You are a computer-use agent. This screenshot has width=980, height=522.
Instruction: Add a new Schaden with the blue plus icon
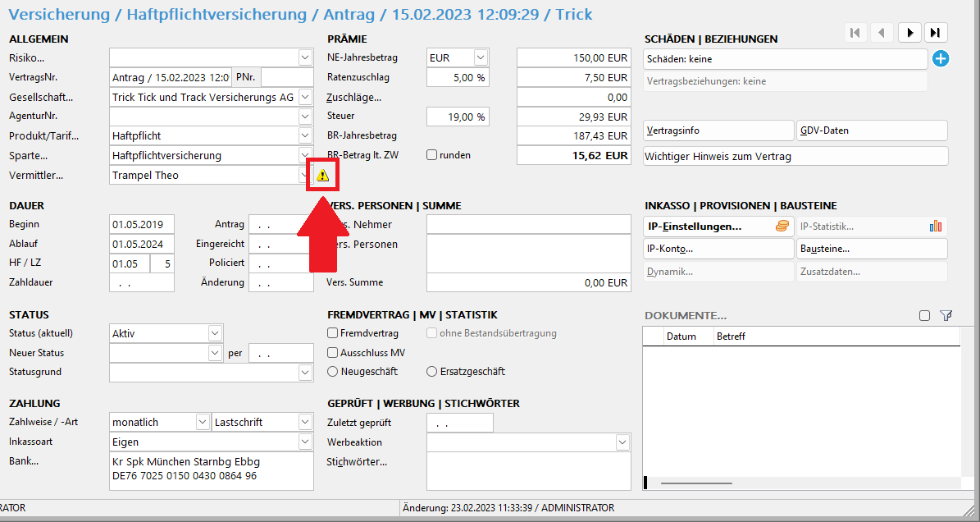tap(941, 58)
